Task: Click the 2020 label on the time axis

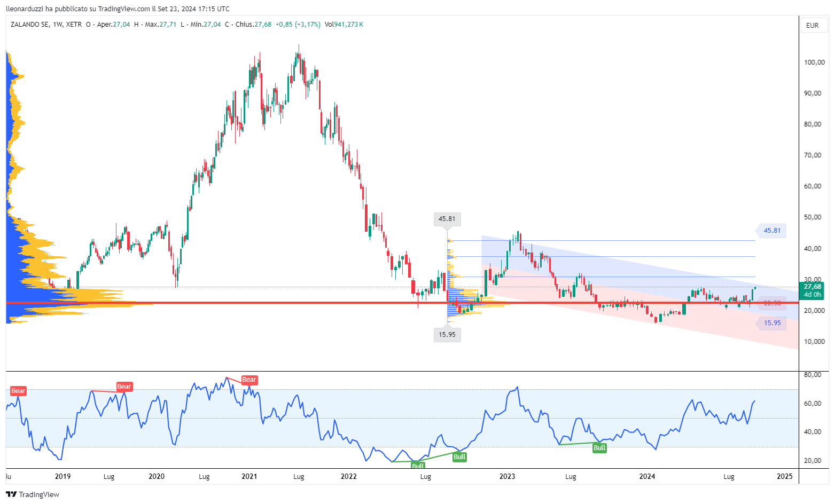Action: (157, 476)
